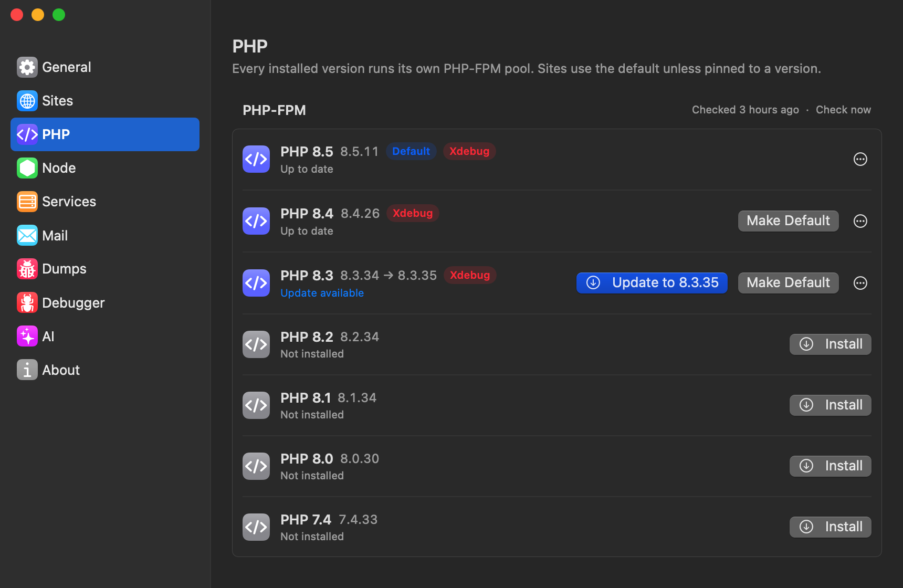Install PHP 8.2
Viewport: 903px width, 588px height.
831,344
